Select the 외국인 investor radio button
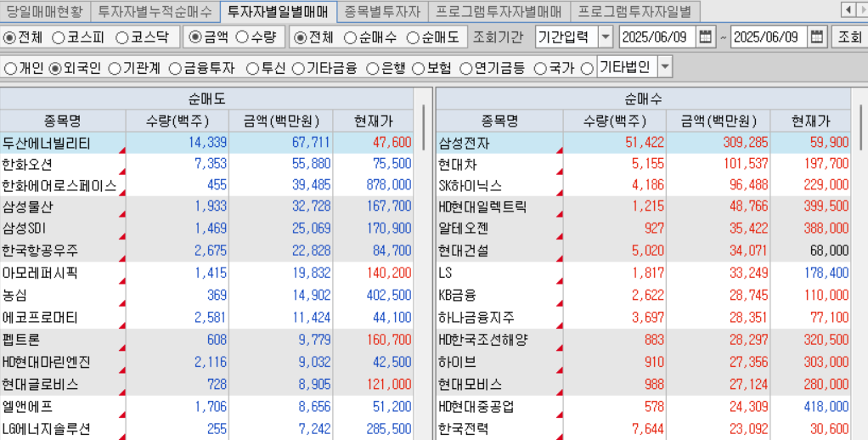 click(x=55, y=69)
